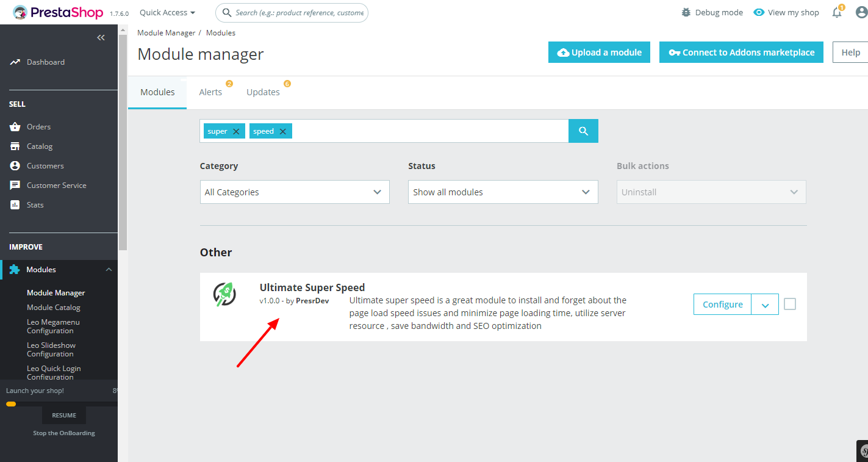Screen dimensions: 868x462
Task: Click the Upload a module button
Action: click(599, 52)
